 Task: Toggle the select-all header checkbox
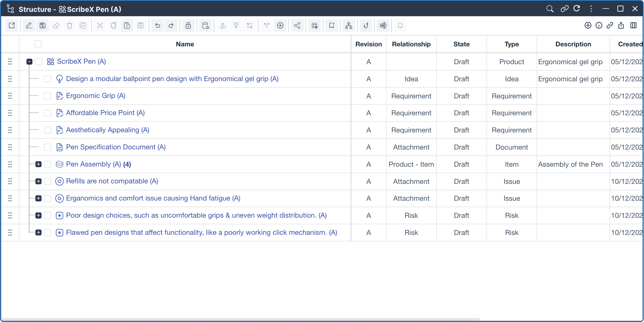click(x=38, y=44)
